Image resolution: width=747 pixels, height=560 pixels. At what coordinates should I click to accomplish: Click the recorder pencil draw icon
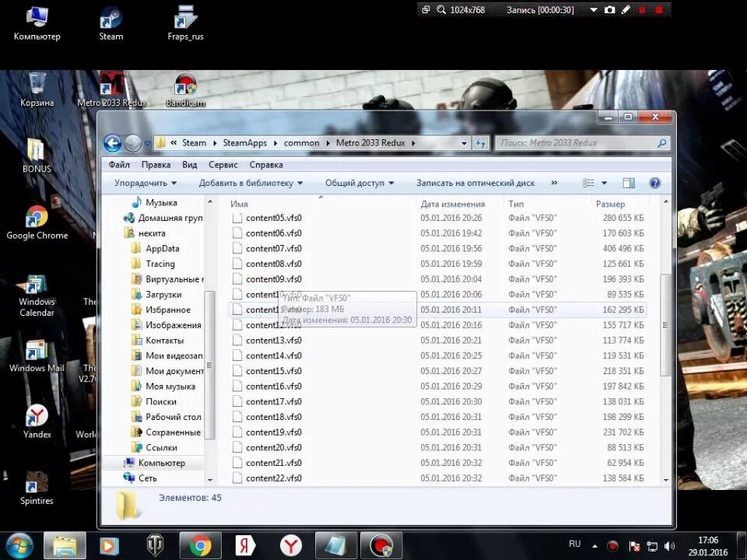626,9
